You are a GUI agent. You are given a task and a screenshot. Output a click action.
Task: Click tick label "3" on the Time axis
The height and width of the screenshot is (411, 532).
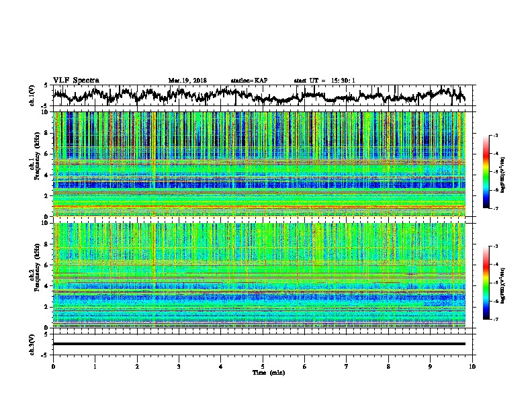click(x=179, y=367)
